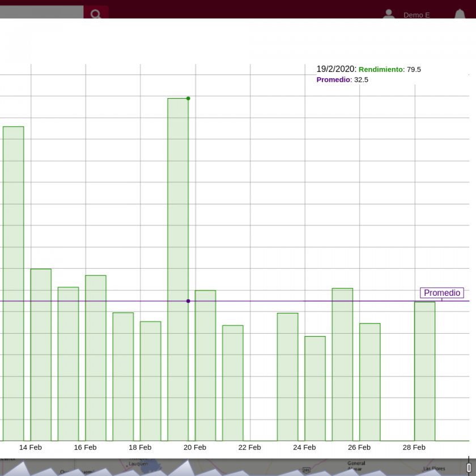This screenshot has width=476, height=476.
Task: Select the bar at 20 Feb
Action: [x=205, y=365]
